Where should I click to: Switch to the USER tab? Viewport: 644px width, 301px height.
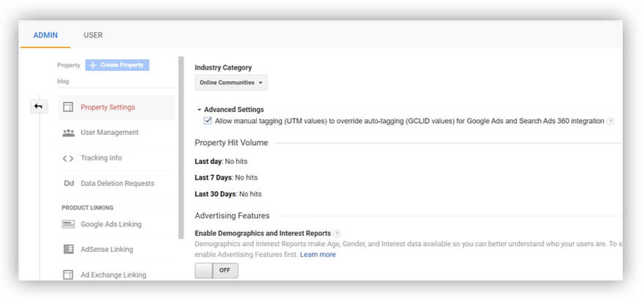coord(93,35)
